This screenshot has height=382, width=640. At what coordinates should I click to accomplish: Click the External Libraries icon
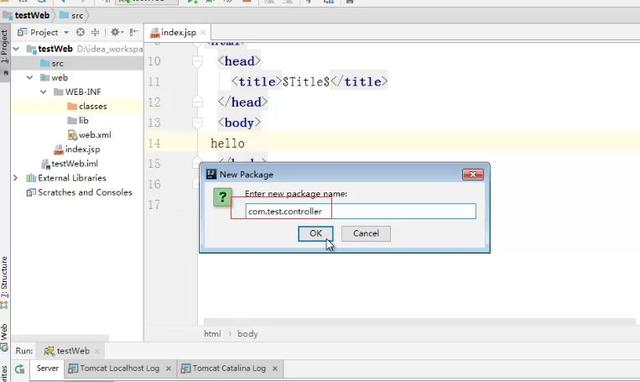point(31,178)
